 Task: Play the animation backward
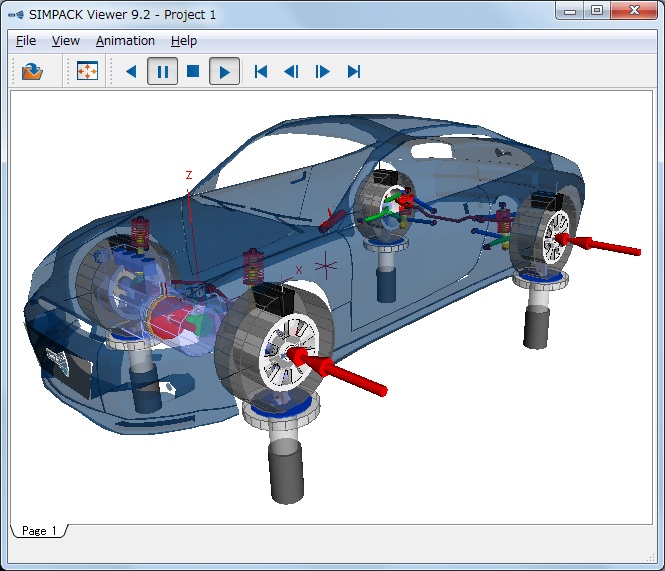[x=130, y=71]
